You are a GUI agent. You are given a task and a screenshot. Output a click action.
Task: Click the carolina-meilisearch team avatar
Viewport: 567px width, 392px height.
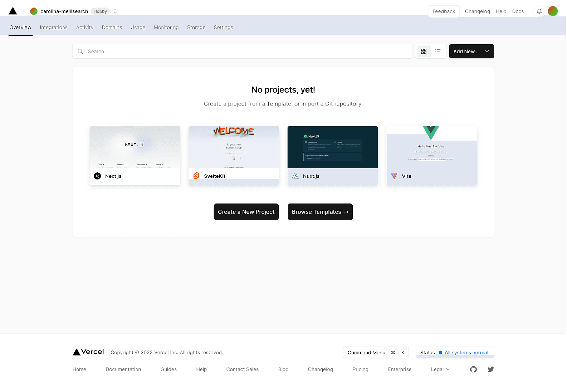(x=34, y=11)
